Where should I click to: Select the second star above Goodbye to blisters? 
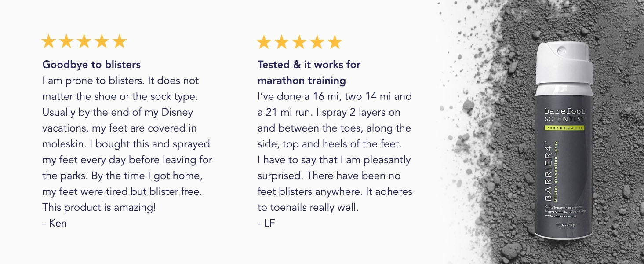point(66,42)
